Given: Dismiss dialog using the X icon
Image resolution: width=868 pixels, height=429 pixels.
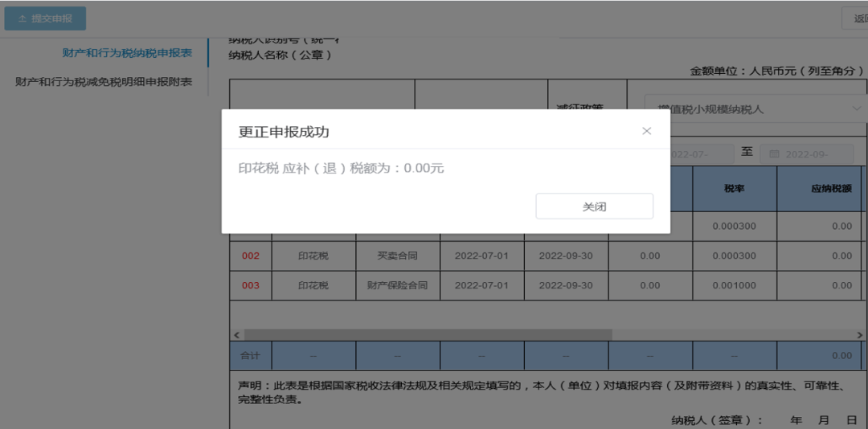Looking at the screenshot, I should 646,131.
